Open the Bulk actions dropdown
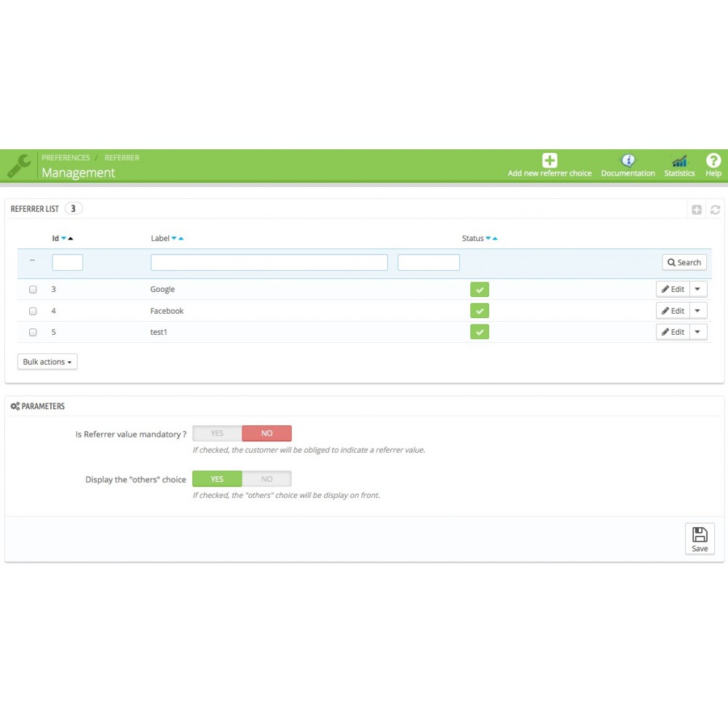 (47, 362)
